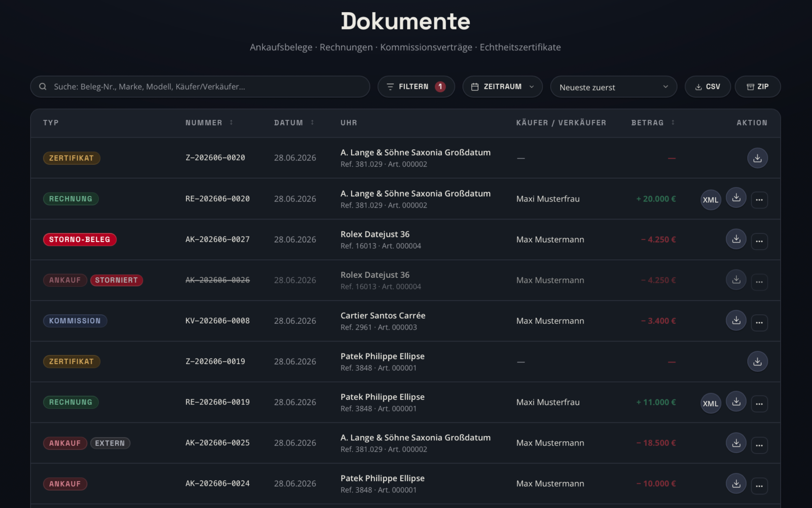
Task: Click 'Max Mustermann' in KV-202606-0008 row
Action: pyautogui.click(x=550, y=321)
